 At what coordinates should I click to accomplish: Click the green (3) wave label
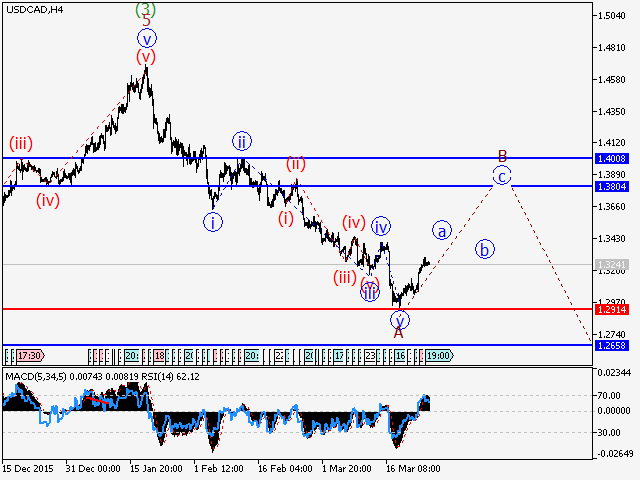click(x=145, y=9)
